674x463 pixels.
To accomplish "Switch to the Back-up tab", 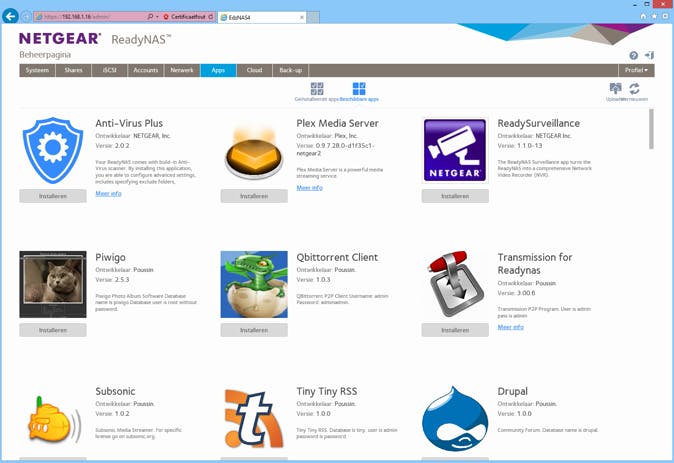I will 291,70.
